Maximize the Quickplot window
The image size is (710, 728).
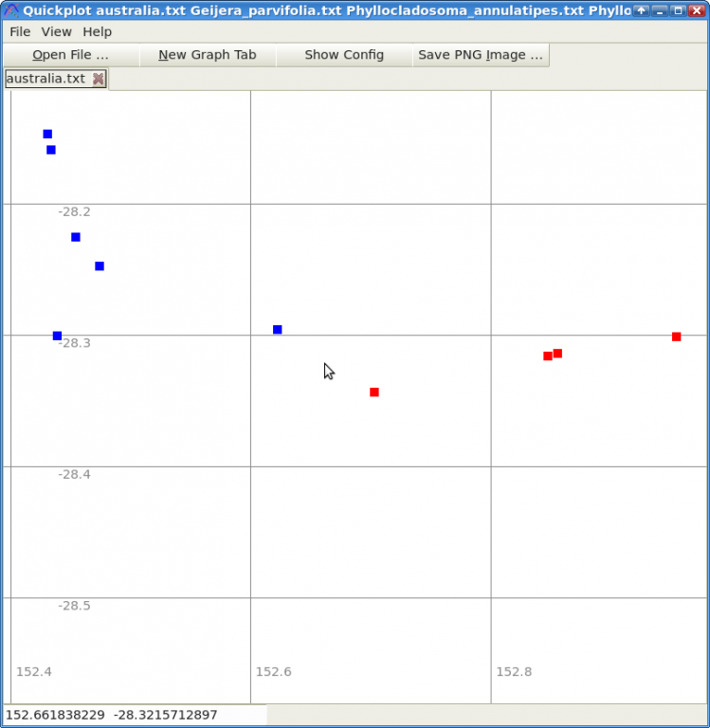[679, 10]
